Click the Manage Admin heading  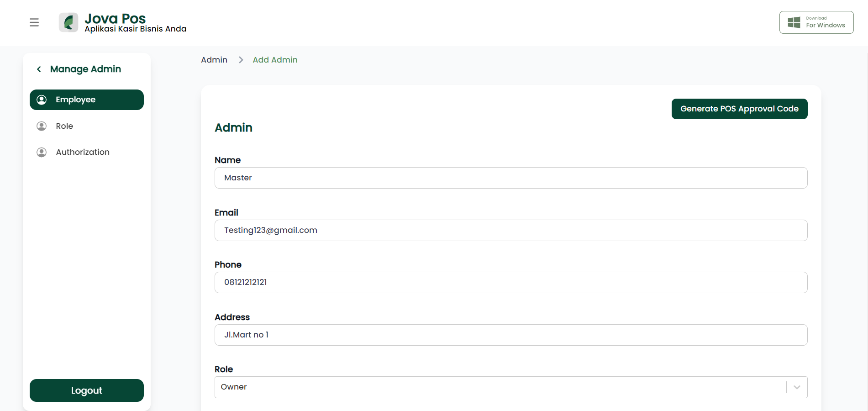85,69
